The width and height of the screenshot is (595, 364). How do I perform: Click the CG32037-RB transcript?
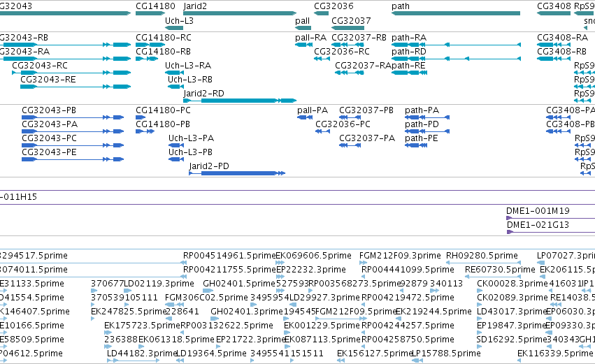pos(359,38)
